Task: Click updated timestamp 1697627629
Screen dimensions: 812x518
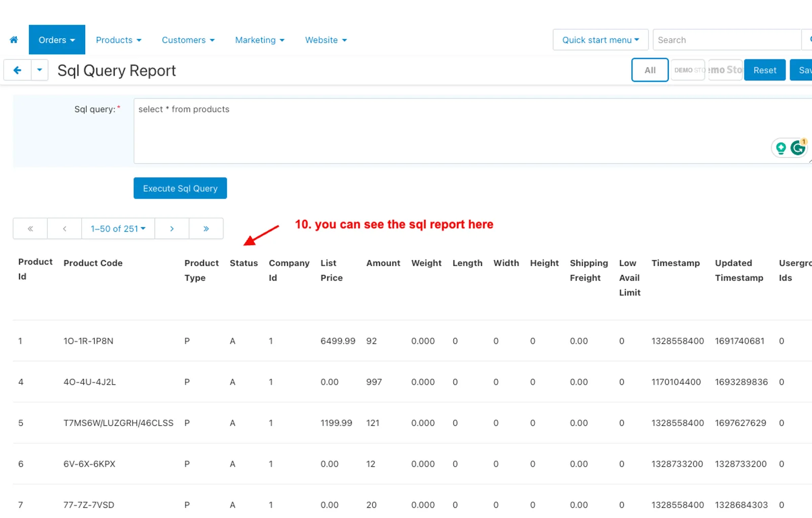Action: 740,423
